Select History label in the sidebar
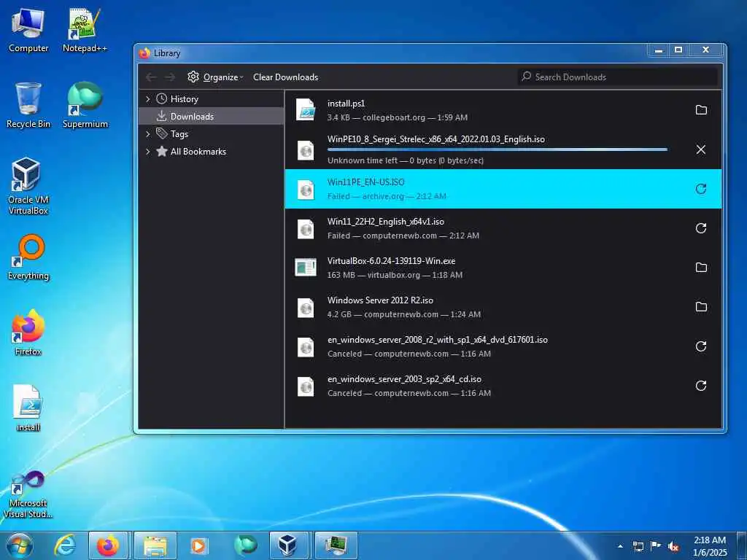 [185, 99]
